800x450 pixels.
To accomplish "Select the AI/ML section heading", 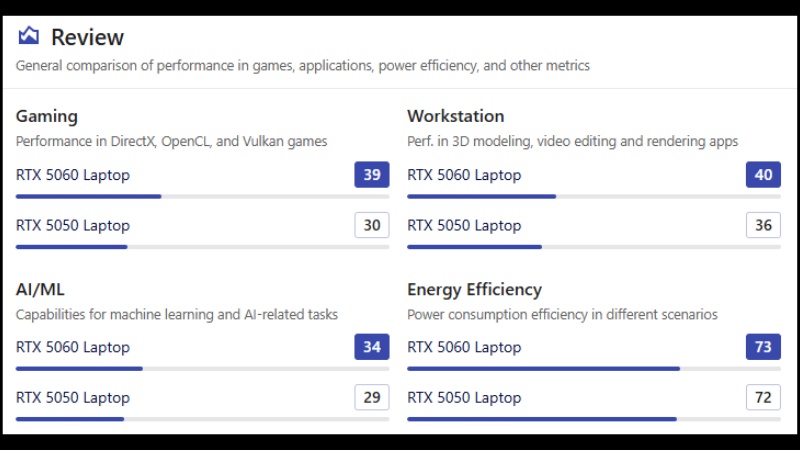I will (x=40, y=289).
